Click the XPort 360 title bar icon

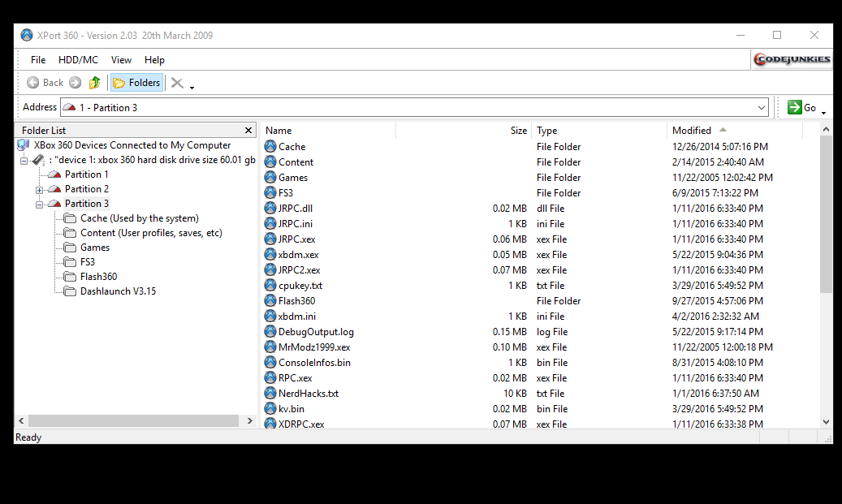26,36
